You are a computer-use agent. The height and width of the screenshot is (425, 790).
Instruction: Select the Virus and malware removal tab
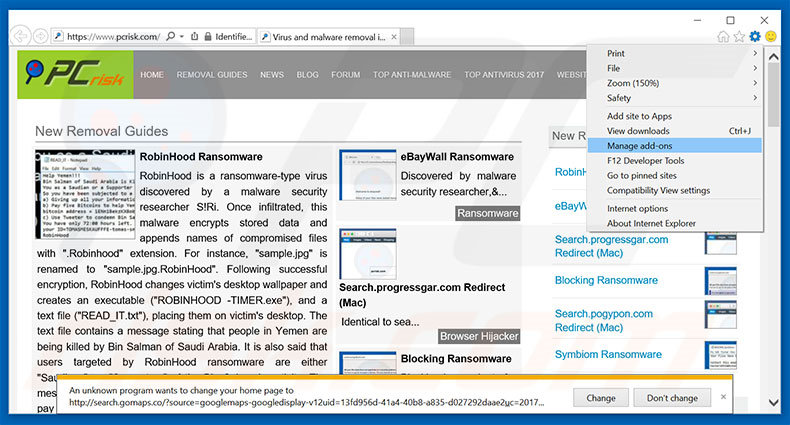pyautogui.click(x=329, y=37)
